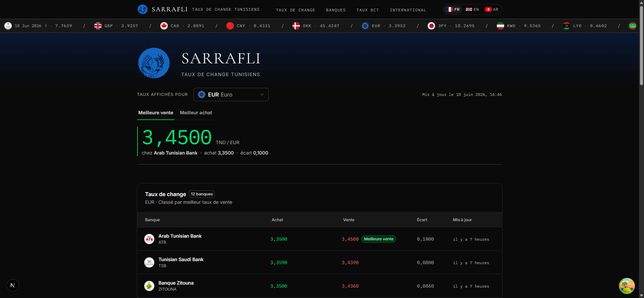644x298 pixels.
Task: Click the Japanese flag in the ticker
Action: coord(431,26)
